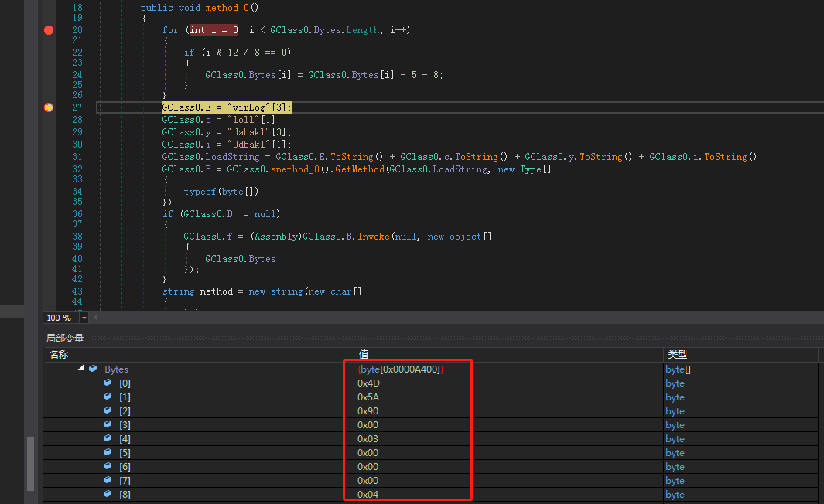
Task: Click the field icon for element [5]
Action: (108, 452)
